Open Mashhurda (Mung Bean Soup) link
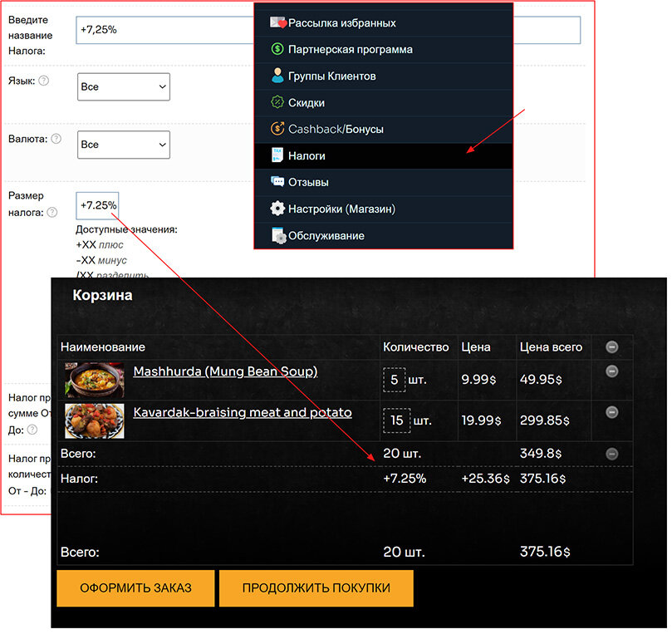The width and height of the screenshot is (672, 644). (225, 372)
